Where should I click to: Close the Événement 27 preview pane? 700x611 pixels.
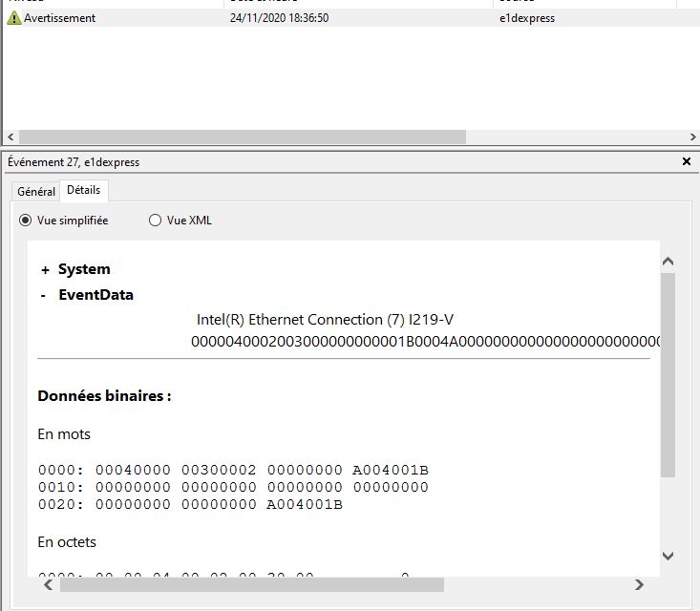coord(687,161)
